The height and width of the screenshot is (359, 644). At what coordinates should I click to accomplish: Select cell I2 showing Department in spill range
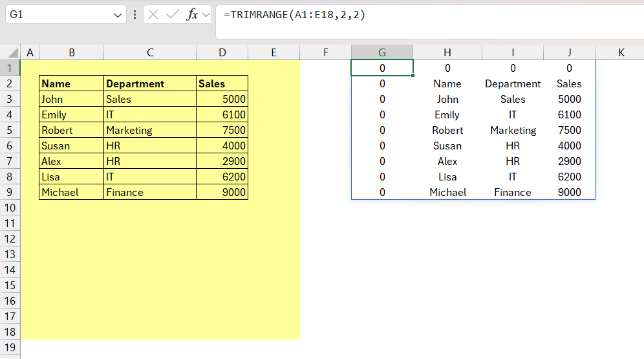click(513, 83)
